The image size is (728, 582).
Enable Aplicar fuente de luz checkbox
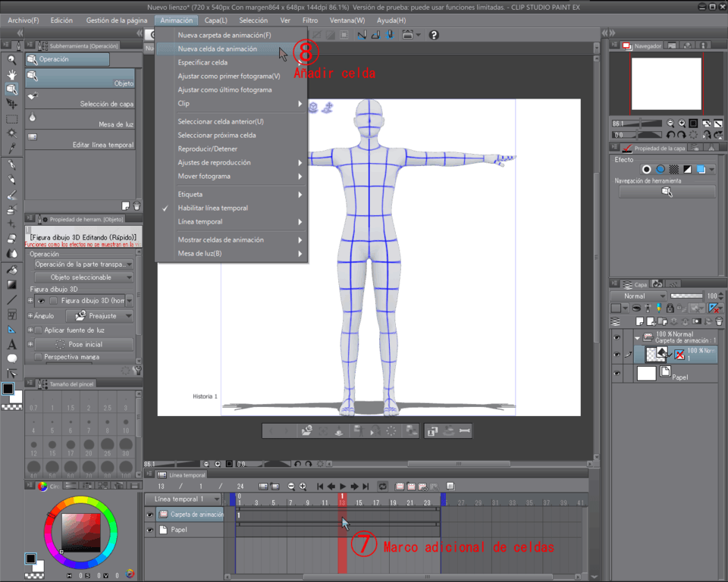click(38, 330)
